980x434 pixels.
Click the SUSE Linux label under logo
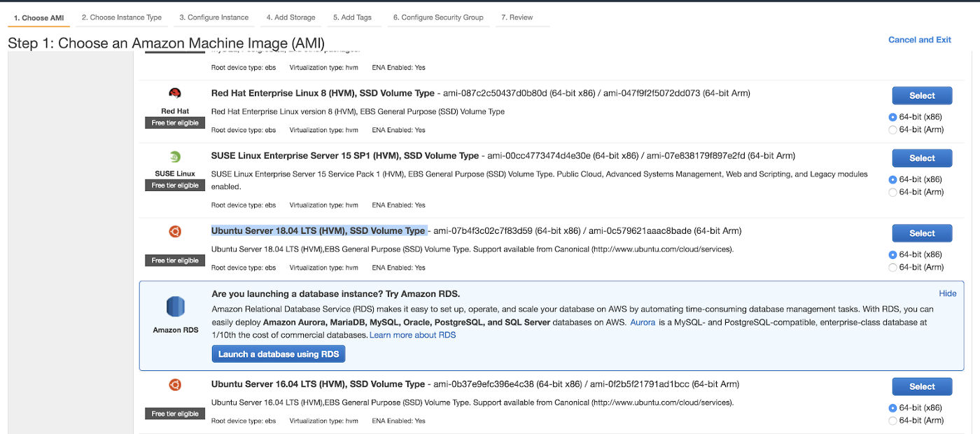click(175, 174)
